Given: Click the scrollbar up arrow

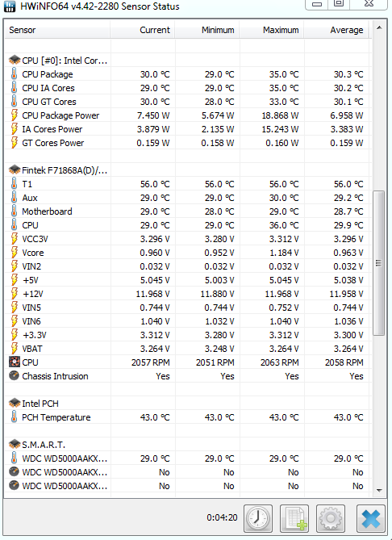Looking at the screenshot, I should click(379, 28).
